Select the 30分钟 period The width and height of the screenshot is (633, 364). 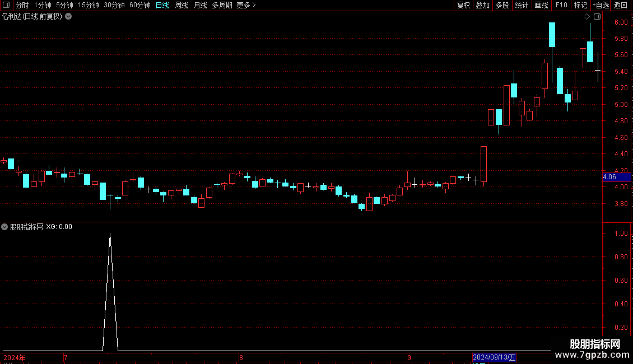coord(114,5)
